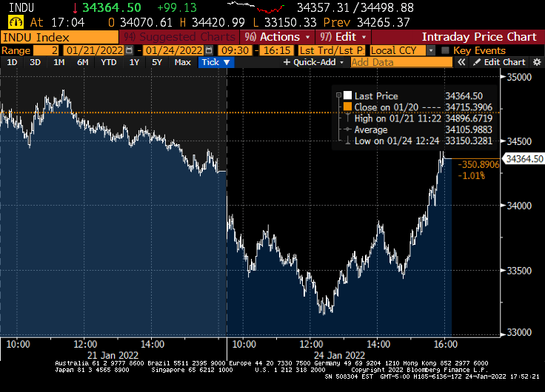This screenshot has width=545, height=392.
Task: Click the start date calendar icon
Action: coord(130,50)
